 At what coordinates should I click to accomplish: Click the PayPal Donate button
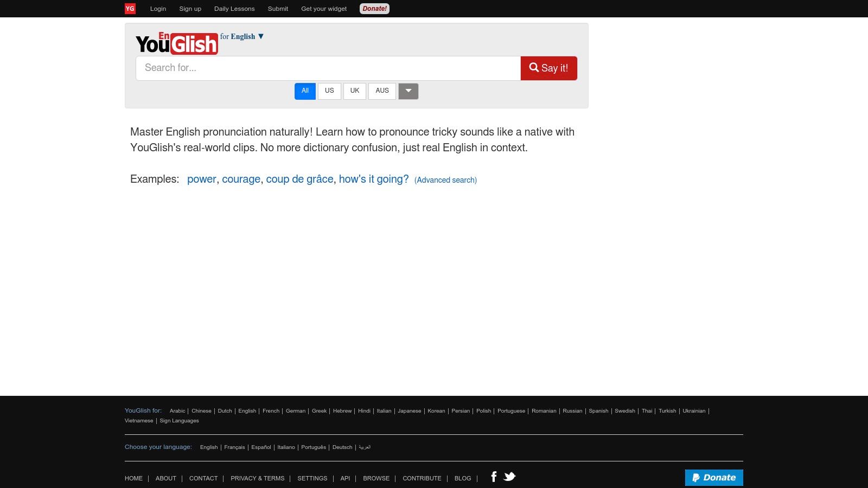click(x=714, y=478)
